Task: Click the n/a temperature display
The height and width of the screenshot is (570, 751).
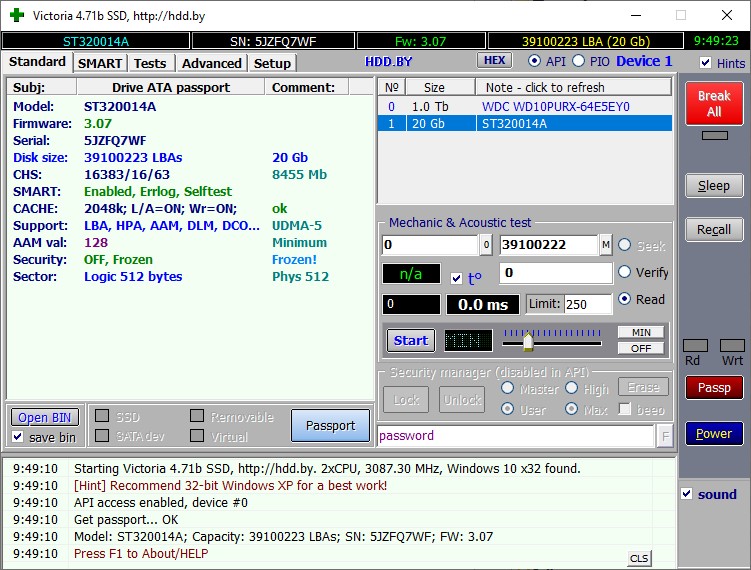Action: (411, 274)
